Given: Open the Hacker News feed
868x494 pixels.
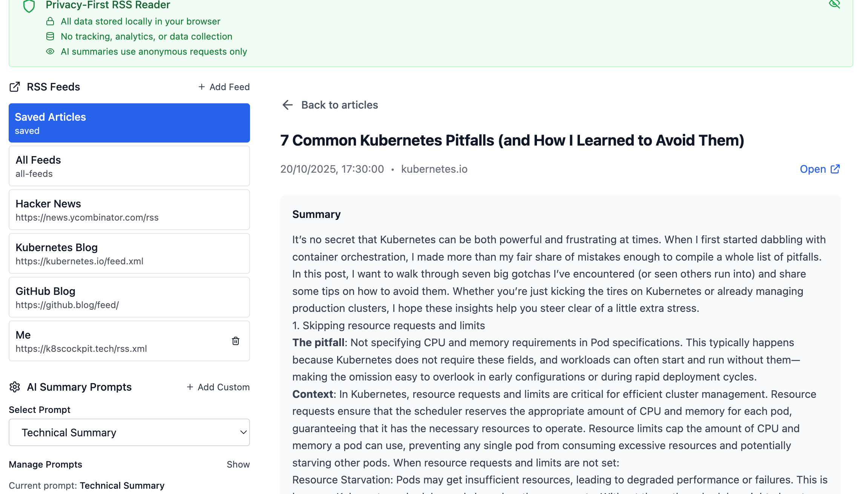Looking at the screenshot, I should [x=129, y=210].
